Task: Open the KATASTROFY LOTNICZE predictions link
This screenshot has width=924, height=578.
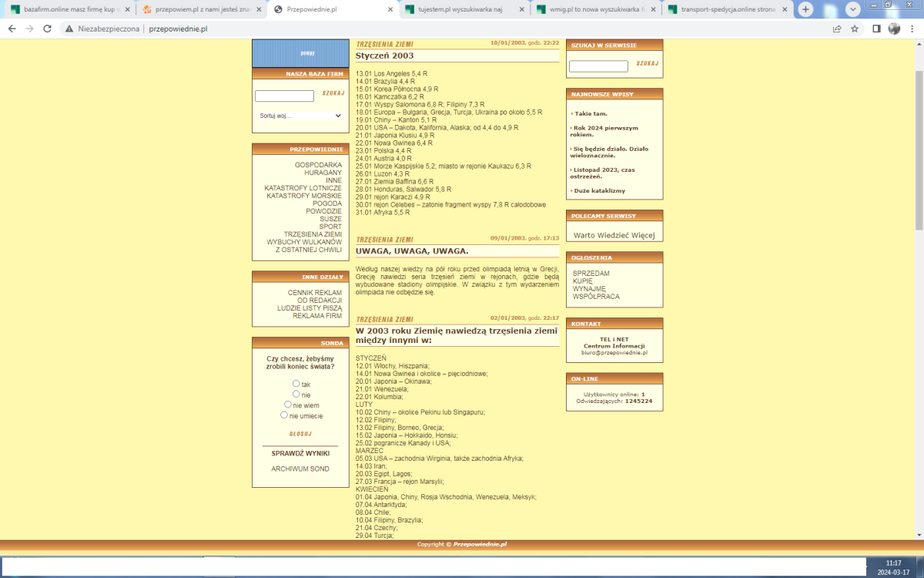Action: [303, 188]
